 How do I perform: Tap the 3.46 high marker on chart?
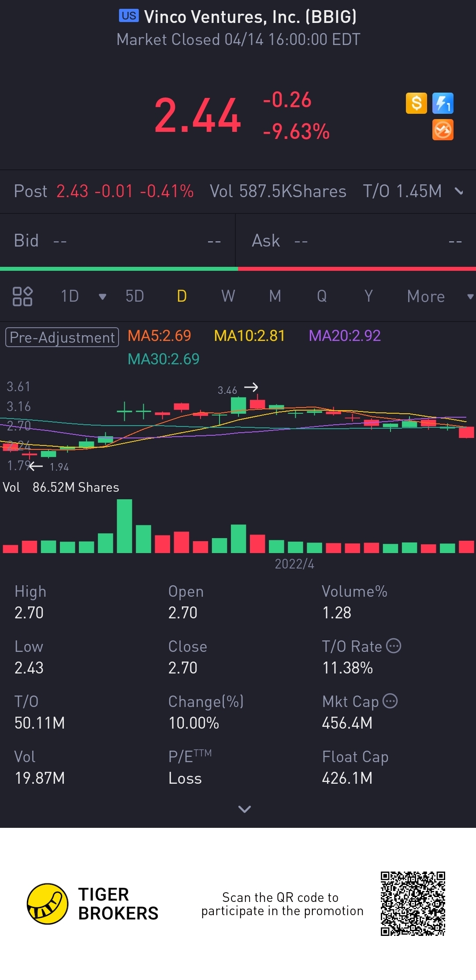click(227, 390)
